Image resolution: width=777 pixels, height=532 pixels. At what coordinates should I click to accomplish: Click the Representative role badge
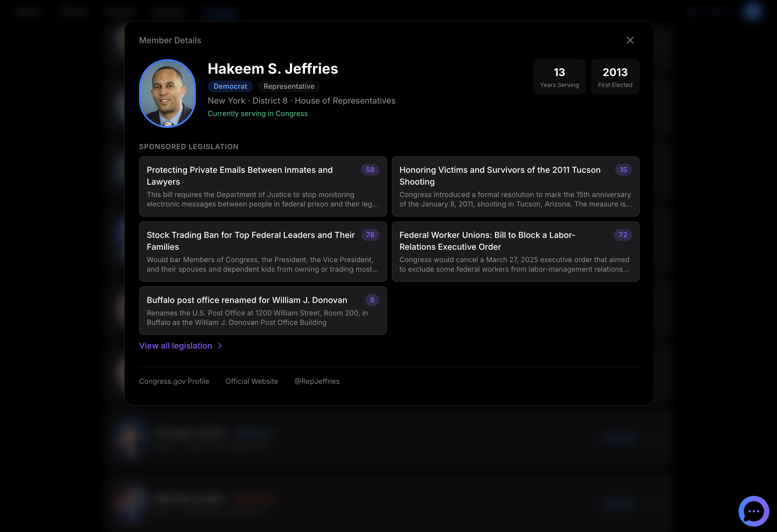click(x=288, y=86)
